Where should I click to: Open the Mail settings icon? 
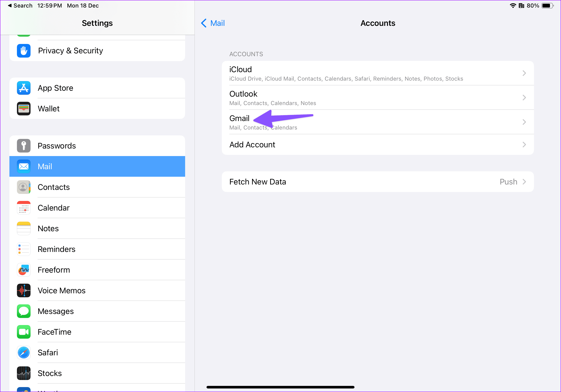23,166
